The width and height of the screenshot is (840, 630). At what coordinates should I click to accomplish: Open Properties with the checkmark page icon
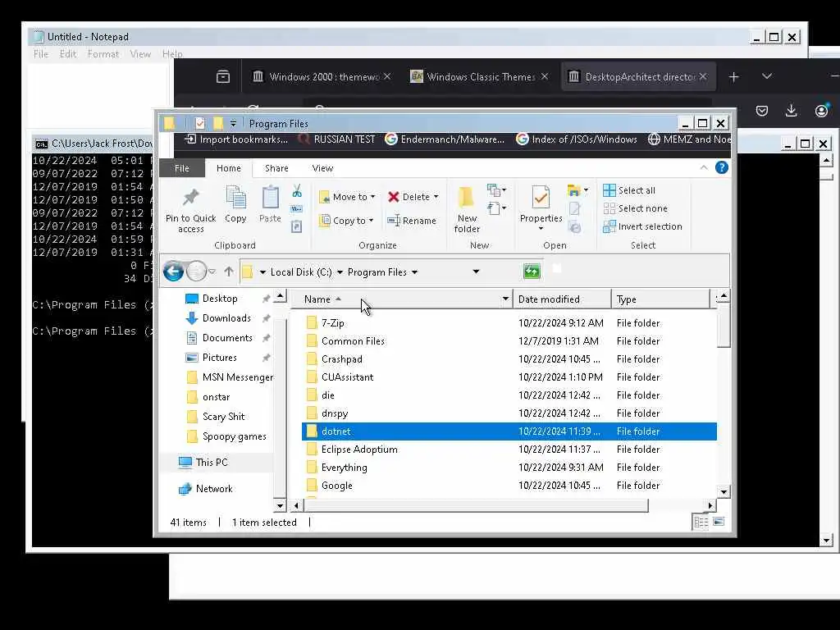click(541, 197)
